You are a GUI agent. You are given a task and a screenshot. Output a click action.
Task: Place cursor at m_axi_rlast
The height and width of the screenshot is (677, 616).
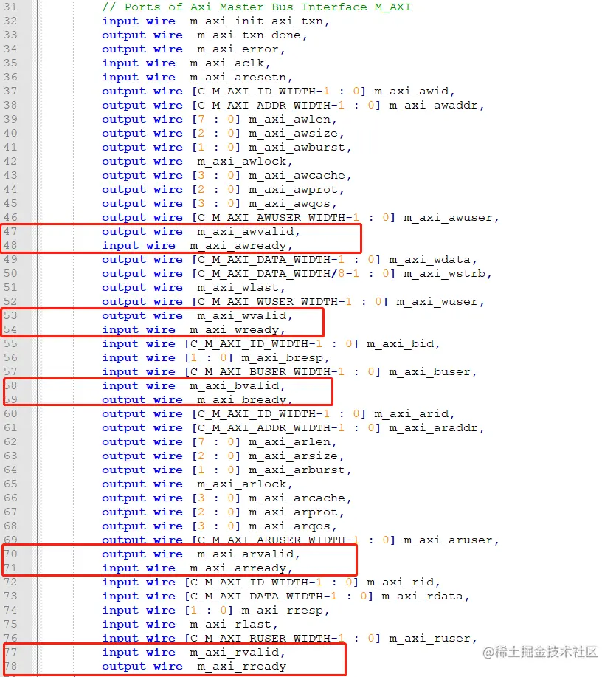coord(230,625)
